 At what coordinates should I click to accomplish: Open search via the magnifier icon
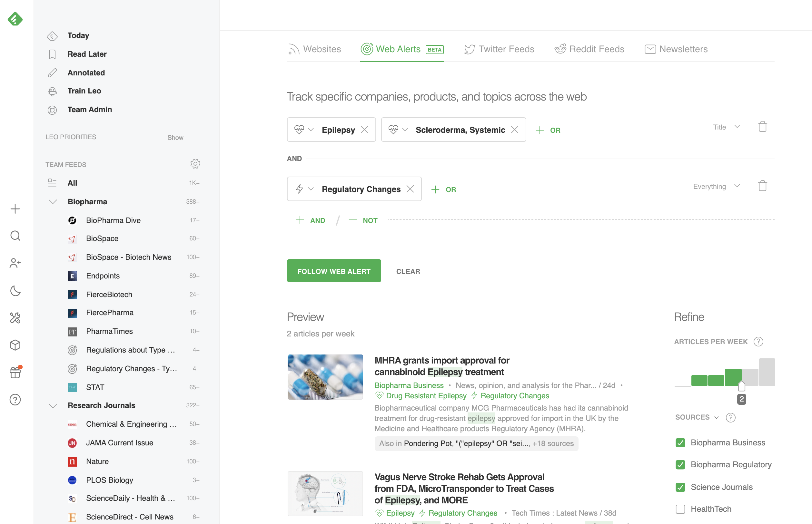(15, 236)
